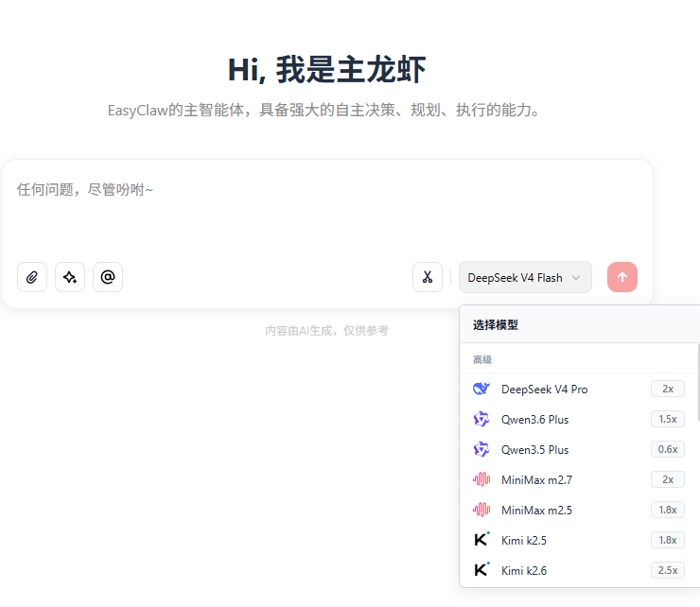Click the 选择模型 panel header

[580, 324]
